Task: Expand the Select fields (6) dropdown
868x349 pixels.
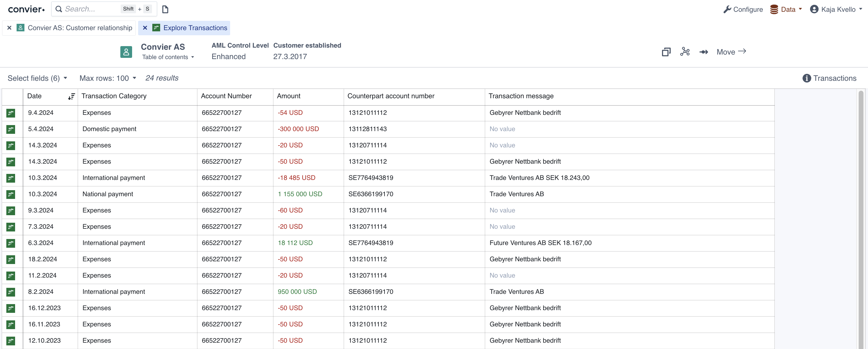Action: pos(37,78)
